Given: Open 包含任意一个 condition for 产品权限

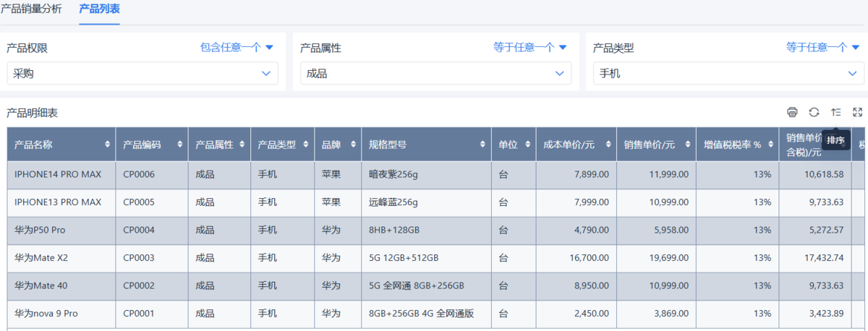Looking at the screenshot, I should pyautogui.click(x=237, y=48).
